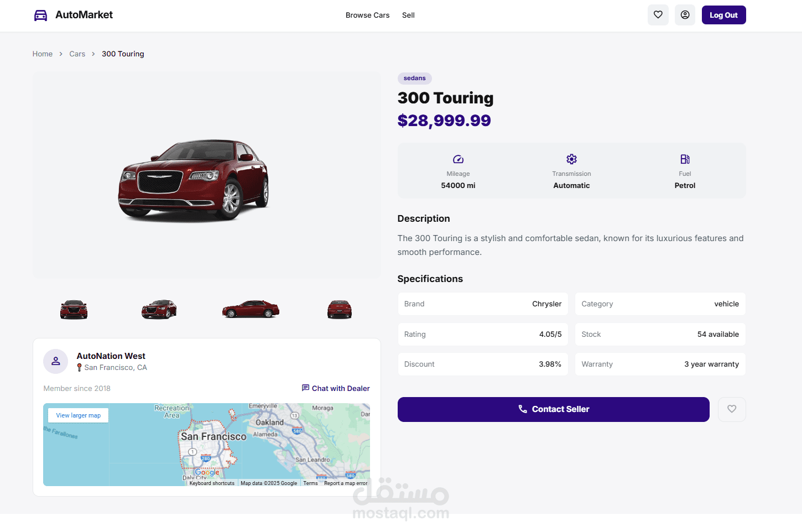
Task: Click View larger map link
Action: pos(78,415)
